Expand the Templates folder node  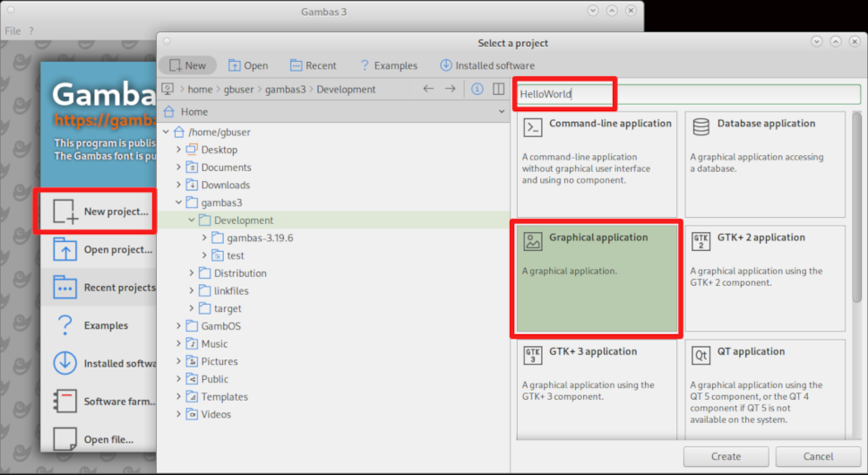tap(178, 396)
